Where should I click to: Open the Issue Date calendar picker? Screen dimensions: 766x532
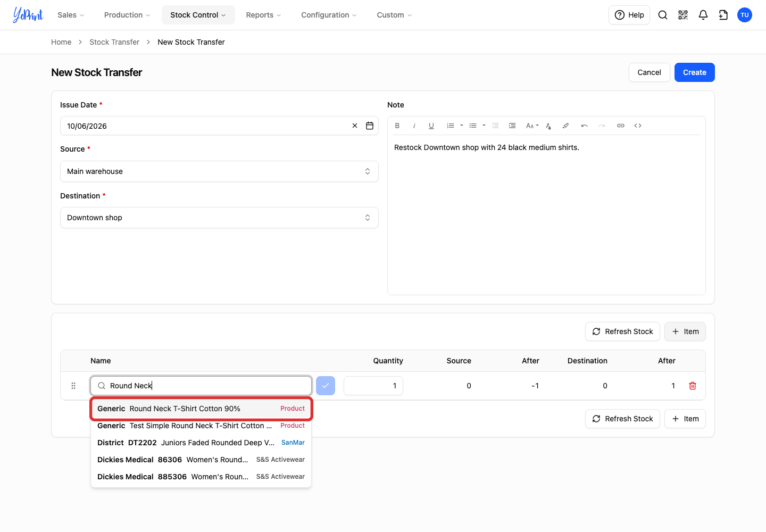[x=370, y=126]
